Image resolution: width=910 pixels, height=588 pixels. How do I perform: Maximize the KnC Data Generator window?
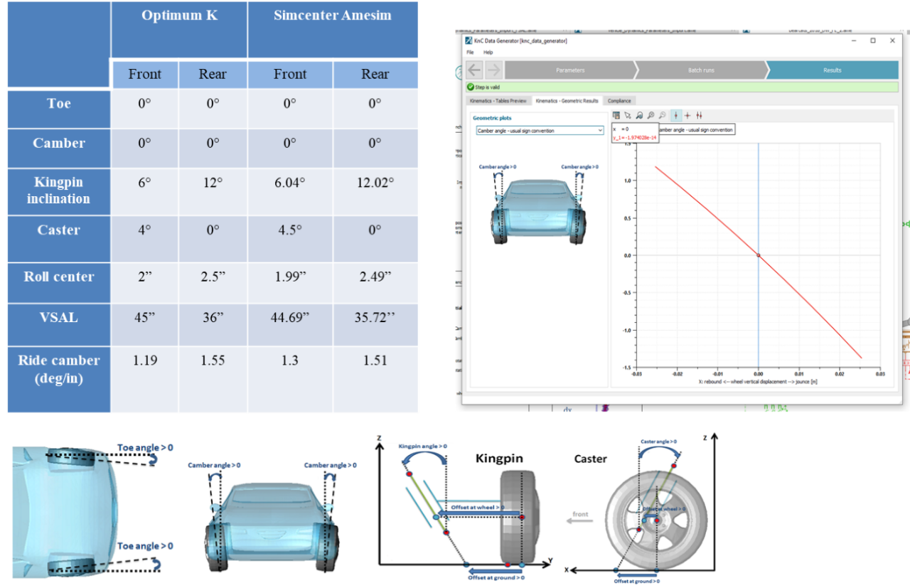(873, 41)
